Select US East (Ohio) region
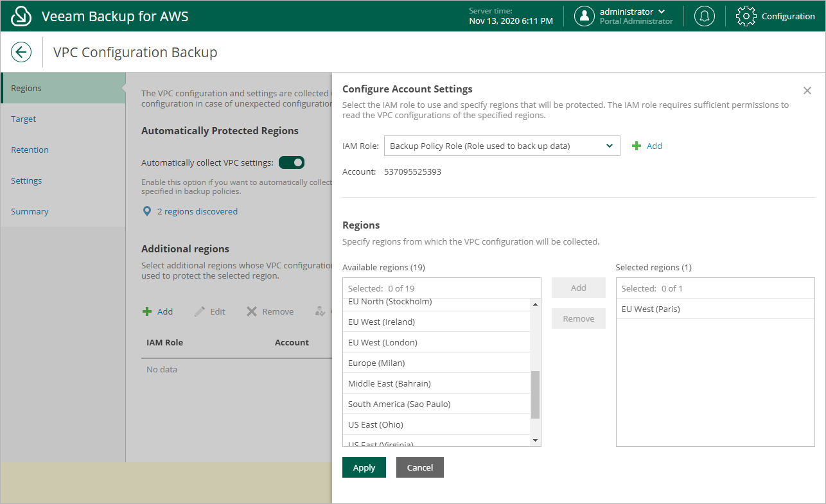826x504 pixels. point(436,424)
